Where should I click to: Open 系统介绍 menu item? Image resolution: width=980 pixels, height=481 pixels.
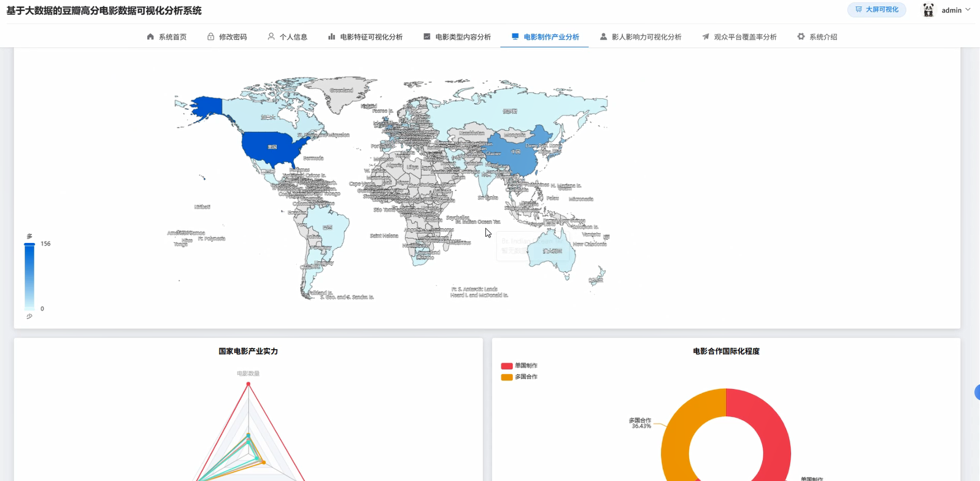817,37
